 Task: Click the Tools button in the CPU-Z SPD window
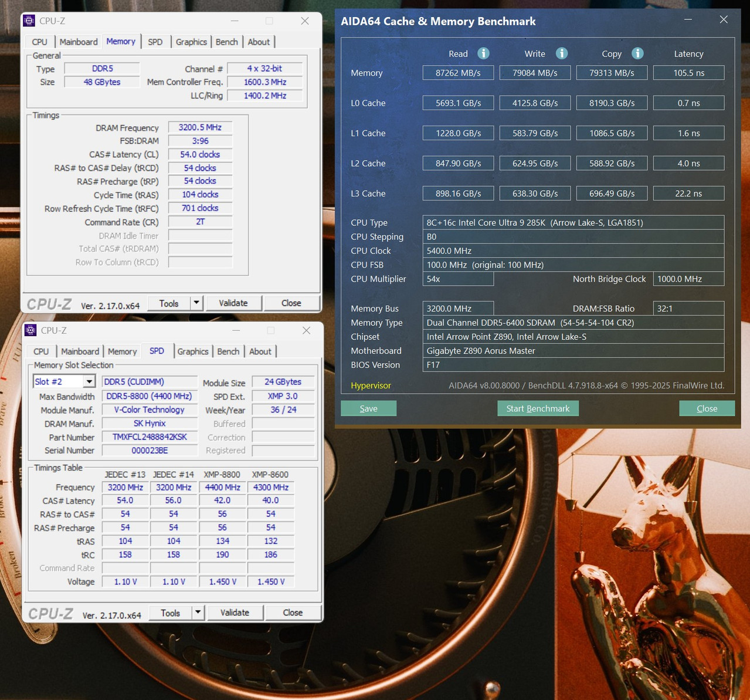pos(170,613)
